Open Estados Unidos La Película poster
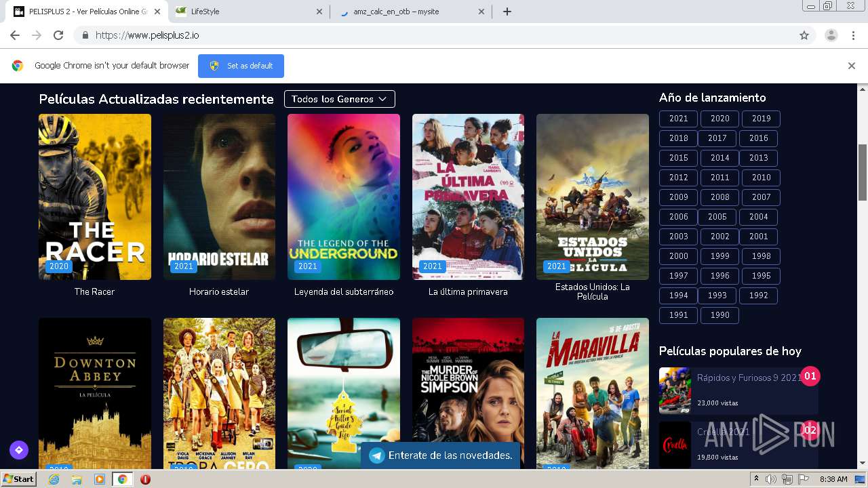This screenshot has width=868, height=488. pos(593,197)
